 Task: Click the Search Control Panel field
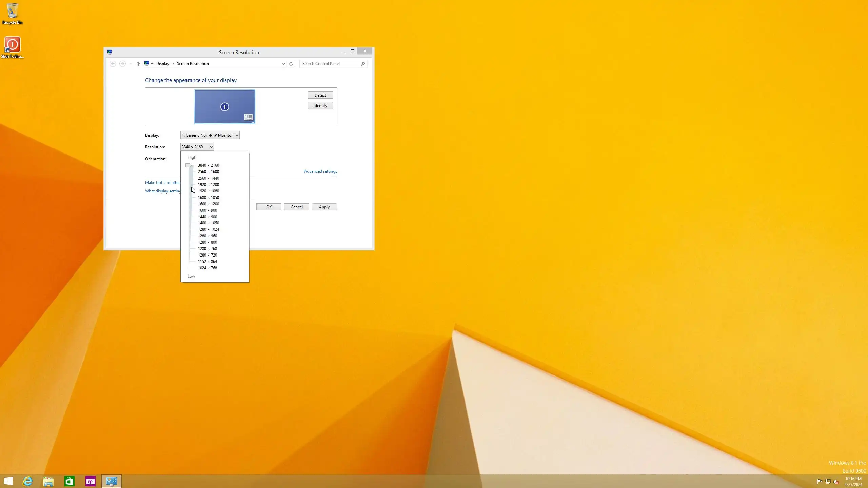pyautogui.click(x=329, y=64)
